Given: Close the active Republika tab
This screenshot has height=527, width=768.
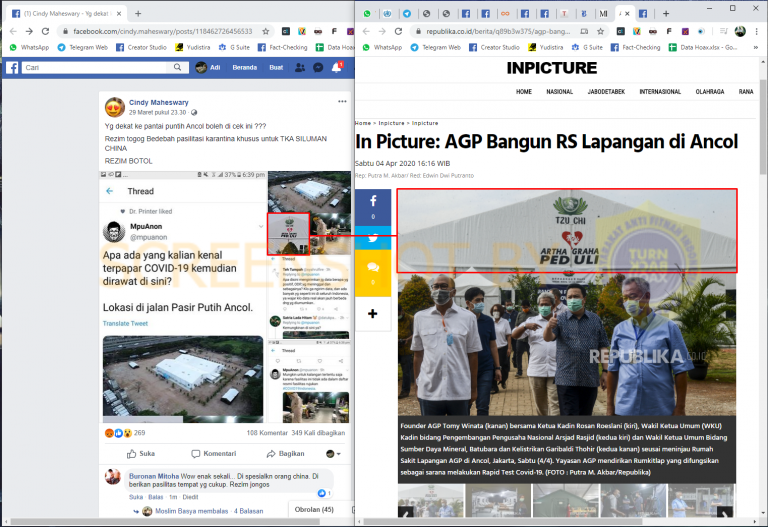Looking at the screenshot, I should pos(627,14).
